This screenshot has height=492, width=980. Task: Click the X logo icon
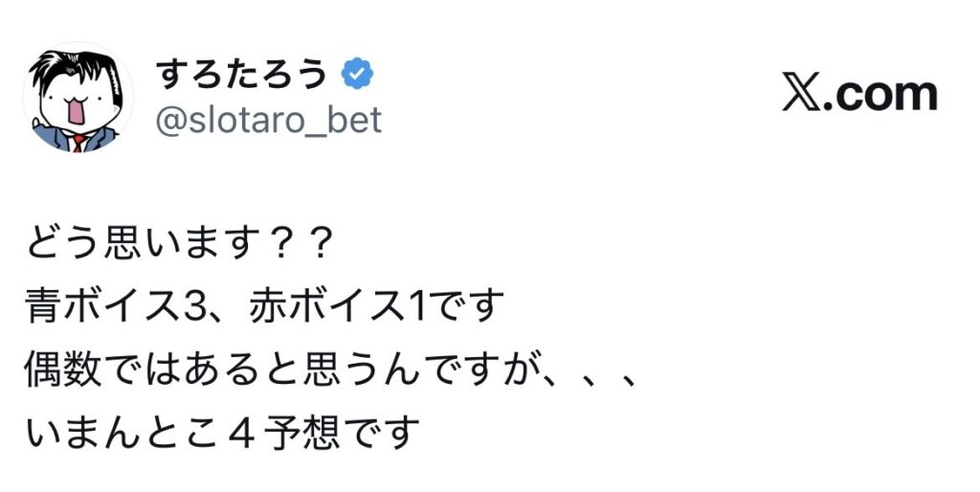click(806, 95)
